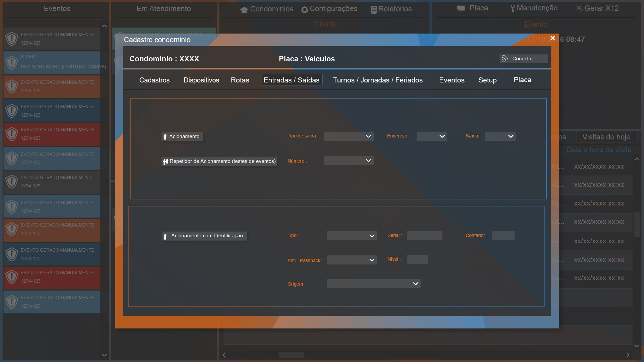
Task: Click the Conectar button
Action: coord(524,59)
